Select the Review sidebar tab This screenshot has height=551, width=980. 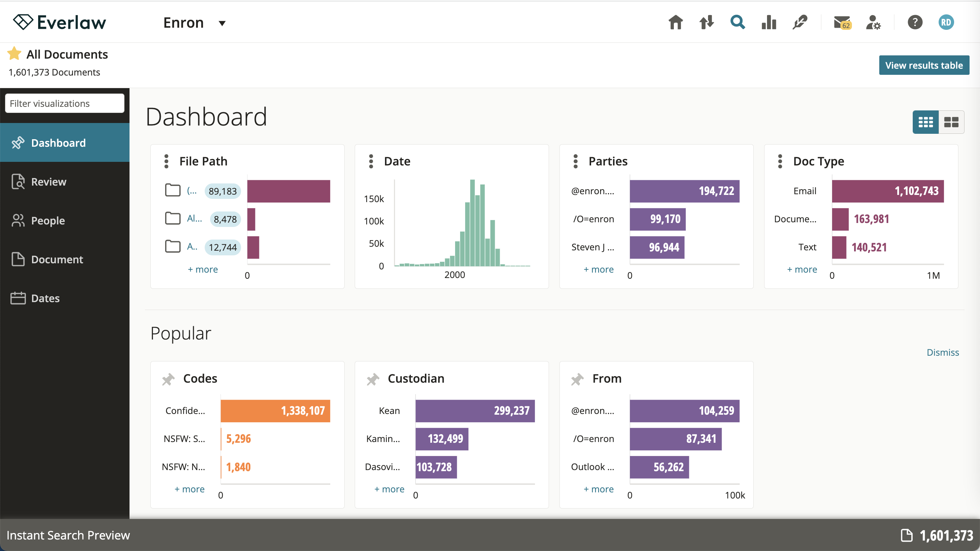[65, 181]
